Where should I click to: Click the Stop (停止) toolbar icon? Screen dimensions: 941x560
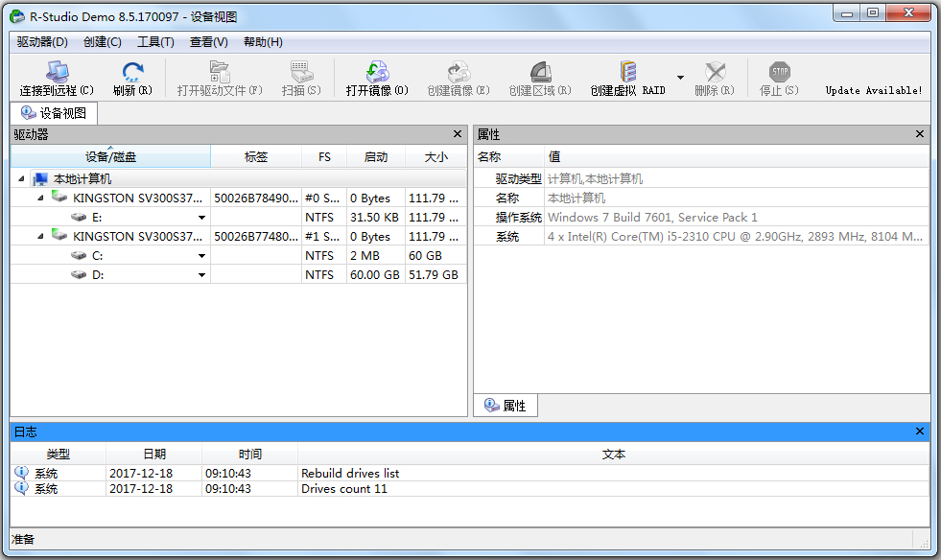[x=780, y=72]
